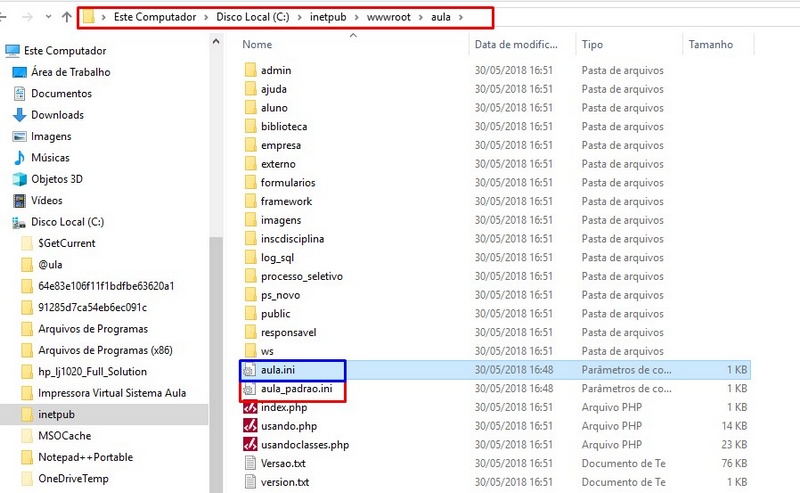Select the @ula folder in the tree
Viewport: 800px width, 493px height.
(50, 265)
